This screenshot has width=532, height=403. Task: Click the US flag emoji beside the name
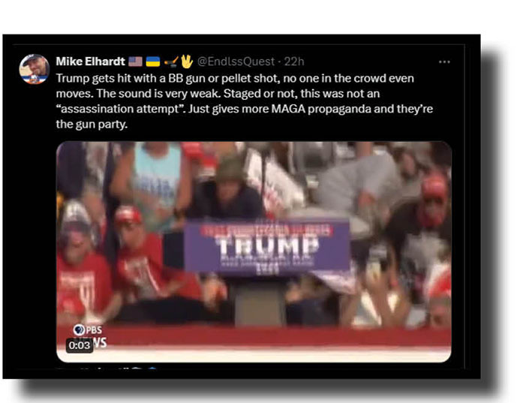click(135, 62)
